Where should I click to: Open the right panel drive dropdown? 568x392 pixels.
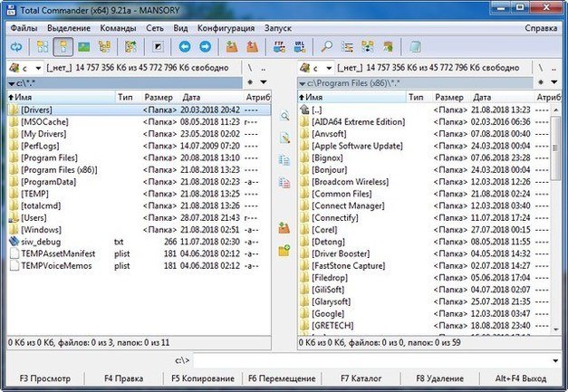(x=323, y=68)
